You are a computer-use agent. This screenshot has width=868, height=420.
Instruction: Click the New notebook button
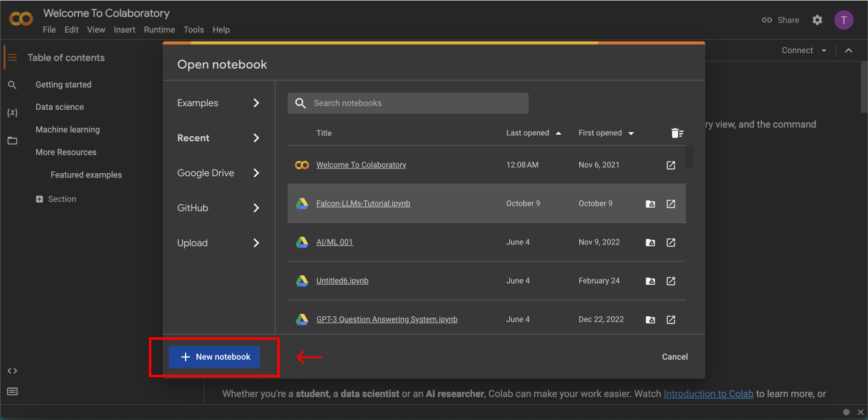click(x=214, y=357)
